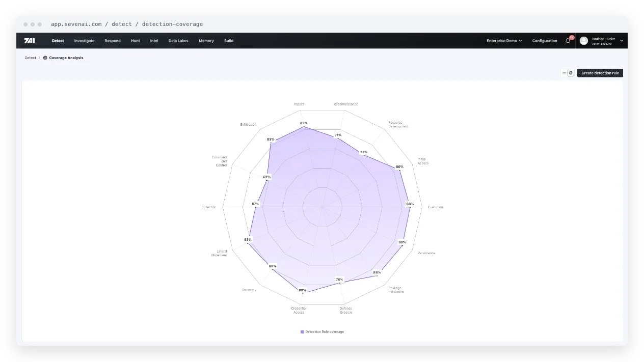644x362 pixels.
Task: Click the 78% Defense Evasion data point
Action: (x=339, y=280)
